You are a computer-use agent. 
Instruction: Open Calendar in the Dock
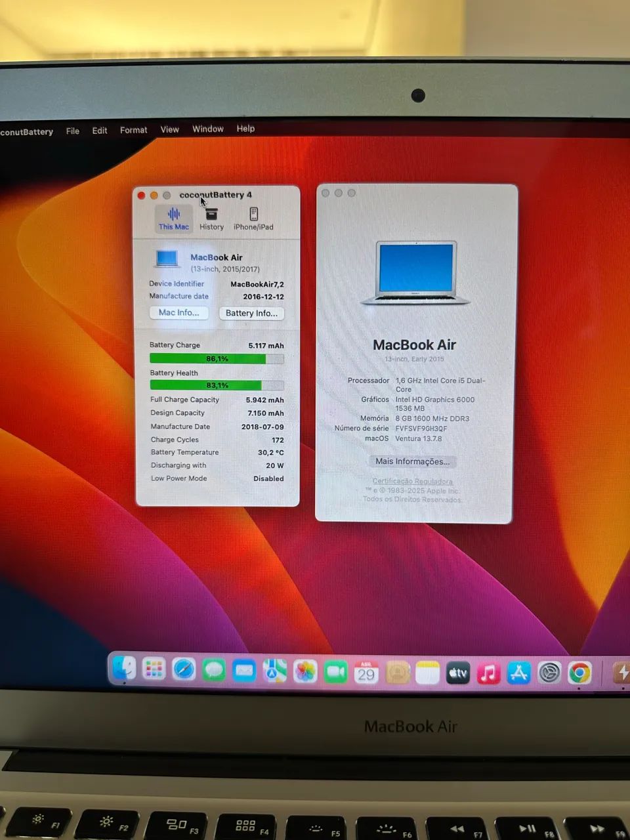(x=366, y=672)
